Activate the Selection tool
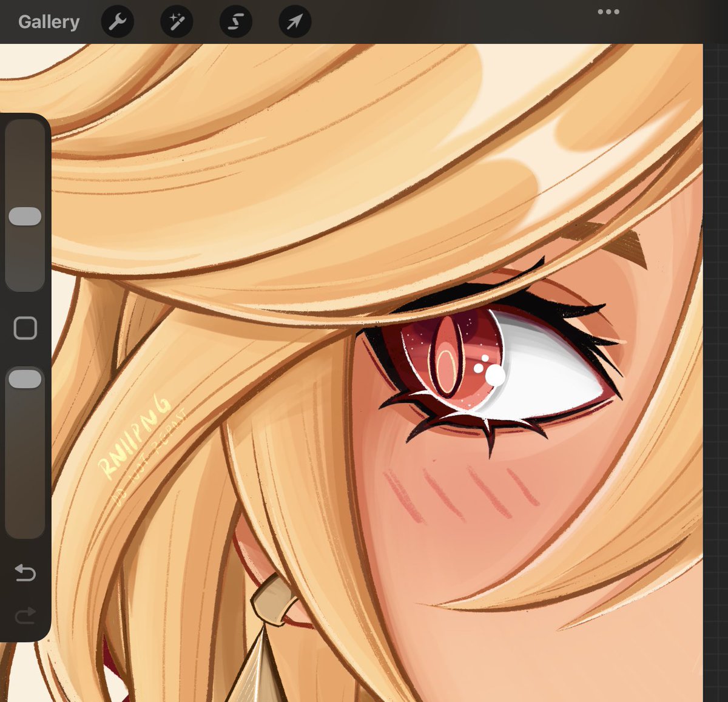The image size is (728, 702). pos(236,22)
